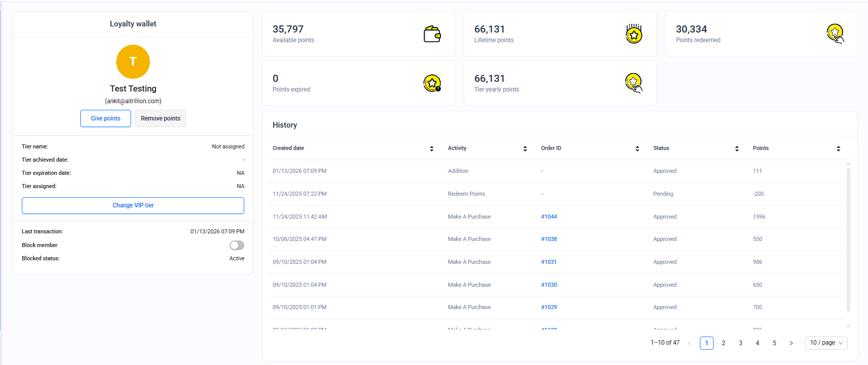Open the 10 / page size dropdown
The width and height of the screenshot is (868, 365).
(x=826, y=343)
